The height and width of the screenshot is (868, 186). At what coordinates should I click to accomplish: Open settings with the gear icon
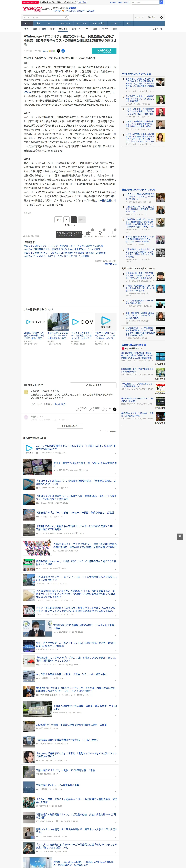pos(161,17)
